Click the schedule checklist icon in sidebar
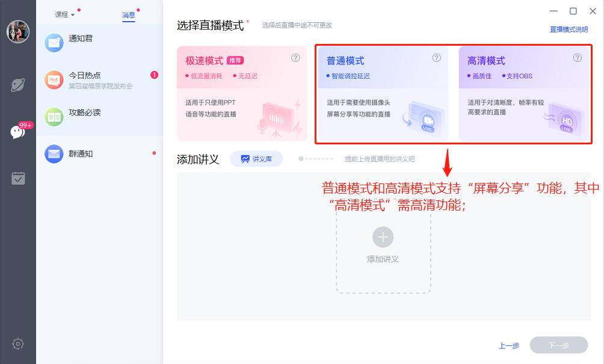The image size is (604, 364). pos(18,178)
